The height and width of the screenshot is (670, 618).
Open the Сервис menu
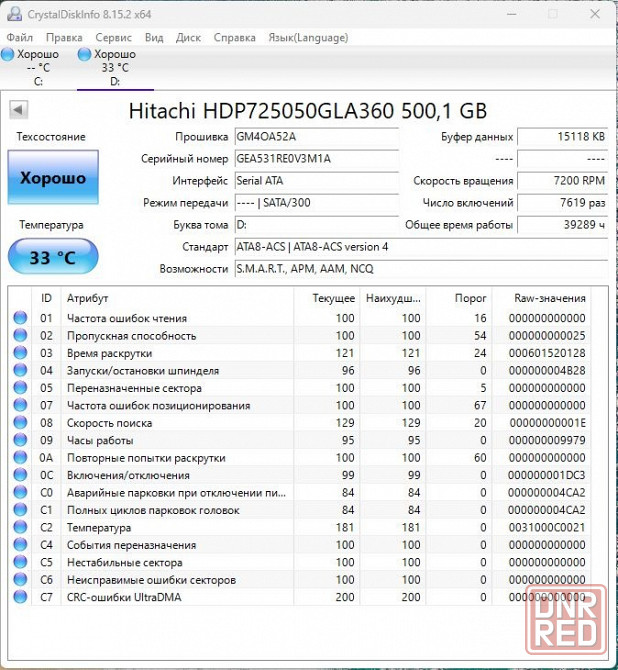[113, 37]
